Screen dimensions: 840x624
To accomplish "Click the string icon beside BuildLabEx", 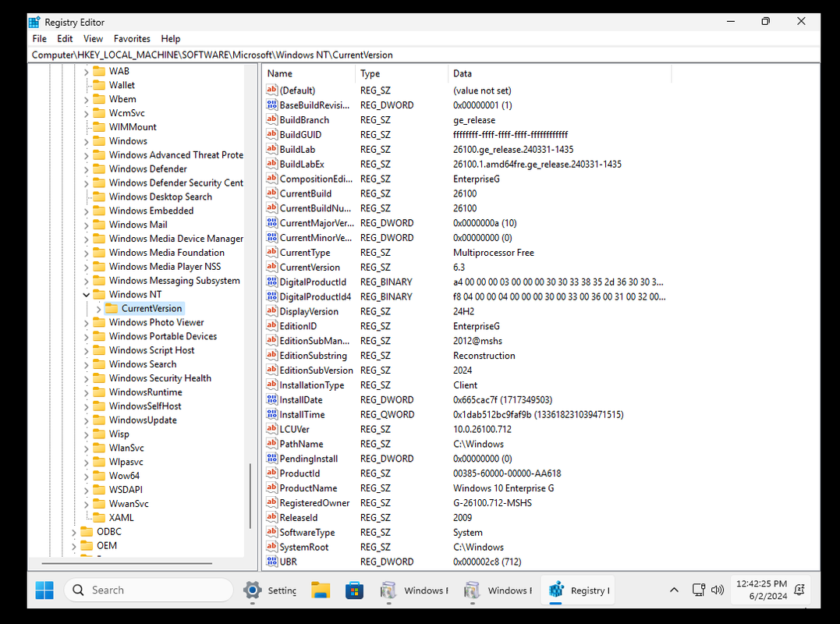I will point(271,164).
